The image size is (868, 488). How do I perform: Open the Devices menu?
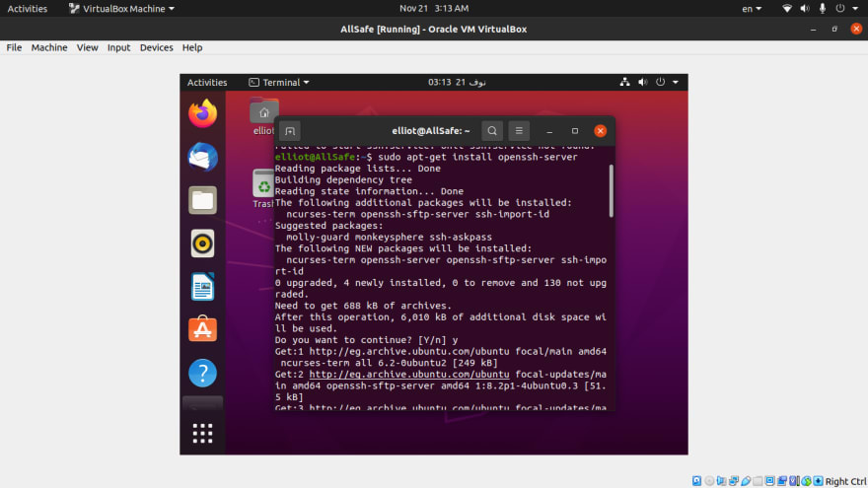tap(156, 47)
